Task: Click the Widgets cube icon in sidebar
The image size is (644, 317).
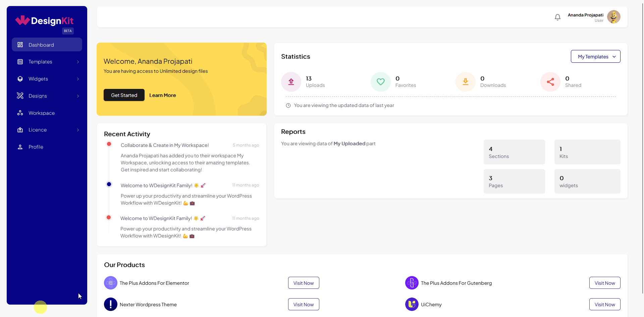Action: [x=20, y=79]
